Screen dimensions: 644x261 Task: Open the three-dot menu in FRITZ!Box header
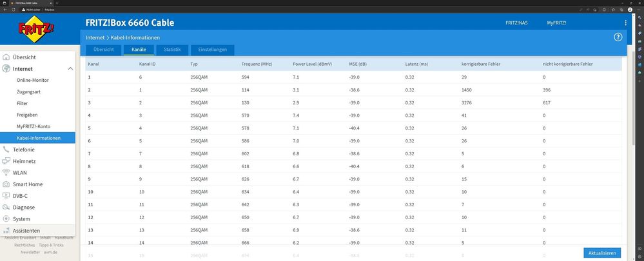(625, 23)
